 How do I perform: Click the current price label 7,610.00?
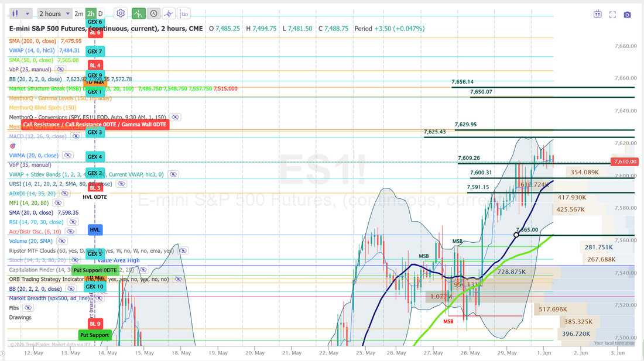click(625, 161)
